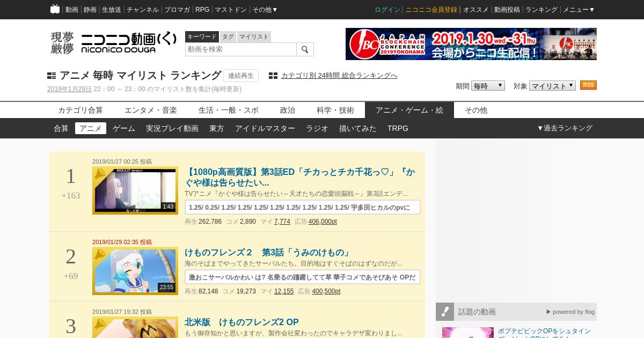Click the ログイン link
This screenshot has width=644, height=338.
tap(387, 10)
